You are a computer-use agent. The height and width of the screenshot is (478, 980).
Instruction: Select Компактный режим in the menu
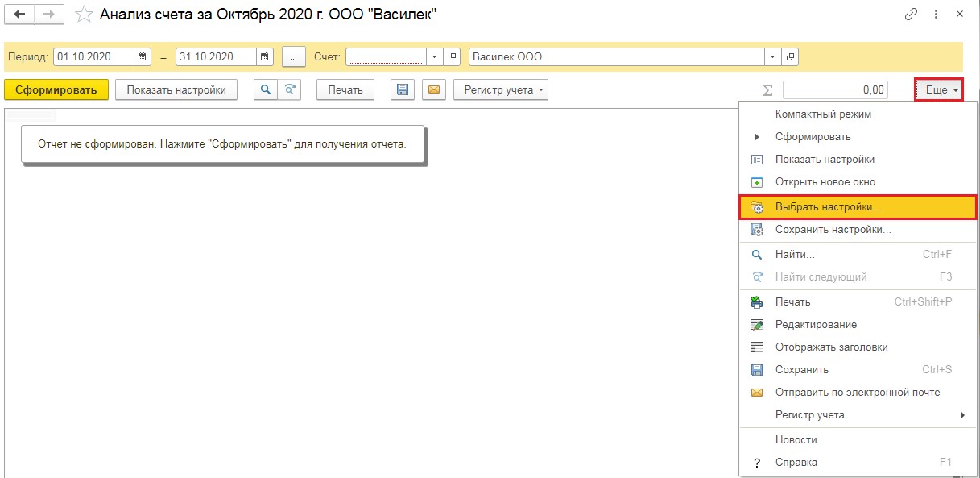[x=822, y=114]
